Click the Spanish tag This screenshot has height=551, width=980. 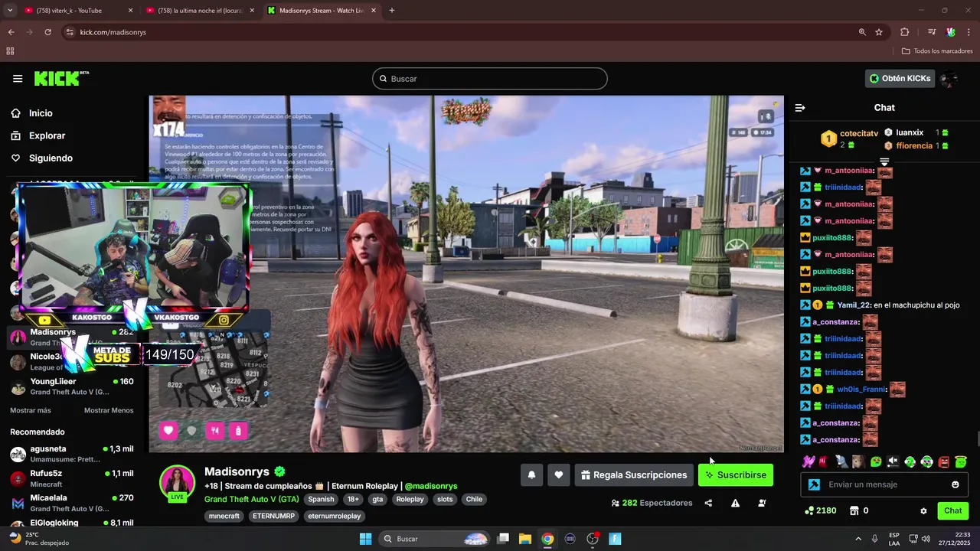321,500
